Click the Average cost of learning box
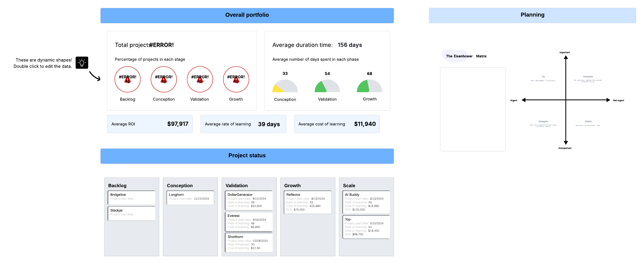 [x=336, y=124]
